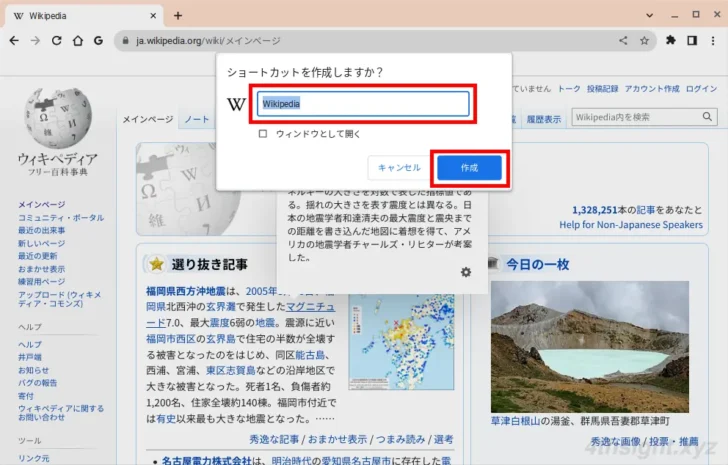Open the トーク link
The width and height of the screenshot is (728, 465).
click(569, 89)
